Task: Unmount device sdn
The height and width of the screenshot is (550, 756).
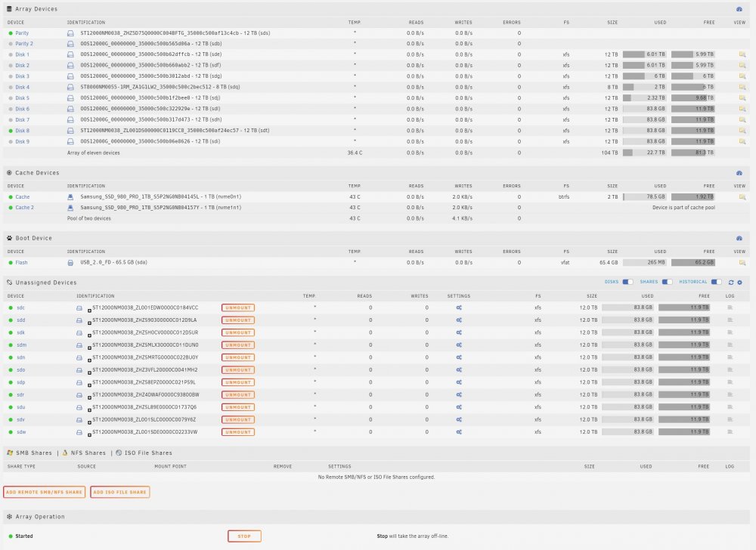Action: pyautogui.click(x=238, y=357)
